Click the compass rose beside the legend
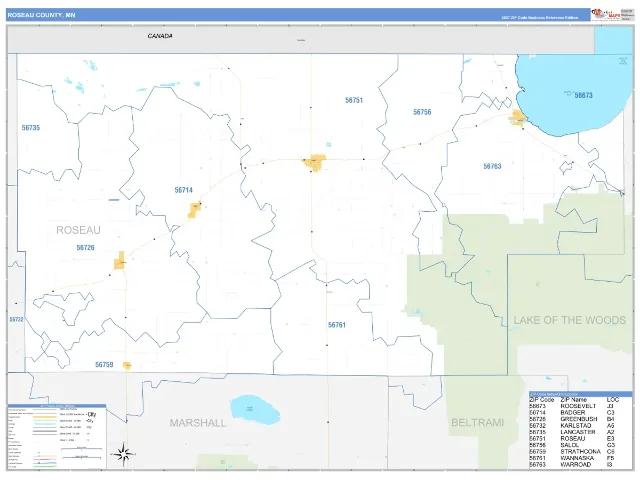Screen dimensions: 640x480 123,454
